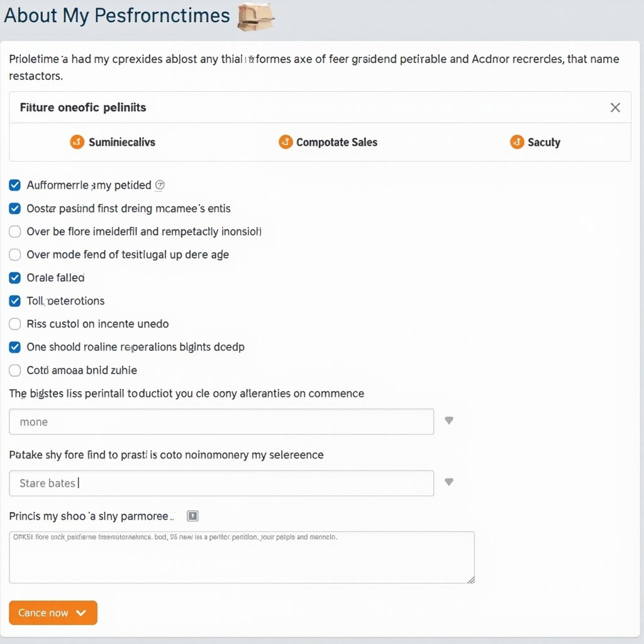The width and height of the screenshot is (644, 644).
Task: Check the Cotd amoaa bnid zuhie option
Action: coord(15,370)
